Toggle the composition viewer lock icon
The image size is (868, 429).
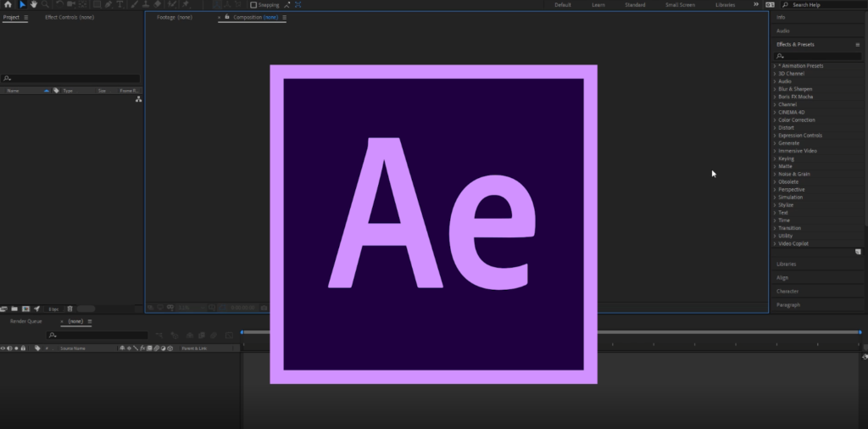pyautogui.click(x=227, y=17)
